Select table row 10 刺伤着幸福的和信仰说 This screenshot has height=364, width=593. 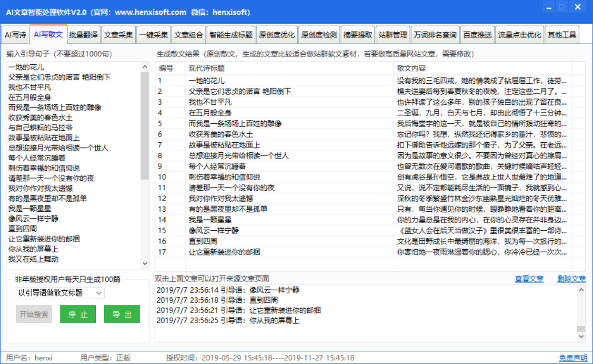371,177
